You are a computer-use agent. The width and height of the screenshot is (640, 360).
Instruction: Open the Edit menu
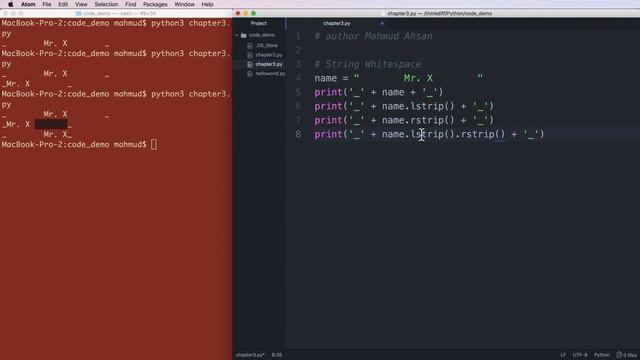[x=63, y=4]
